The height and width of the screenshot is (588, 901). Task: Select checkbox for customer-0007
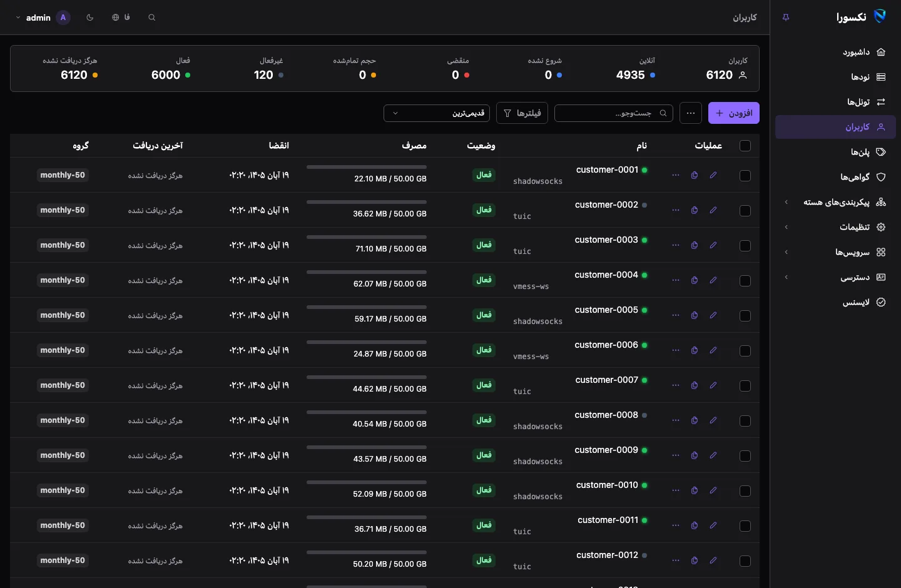click(745, 386)
